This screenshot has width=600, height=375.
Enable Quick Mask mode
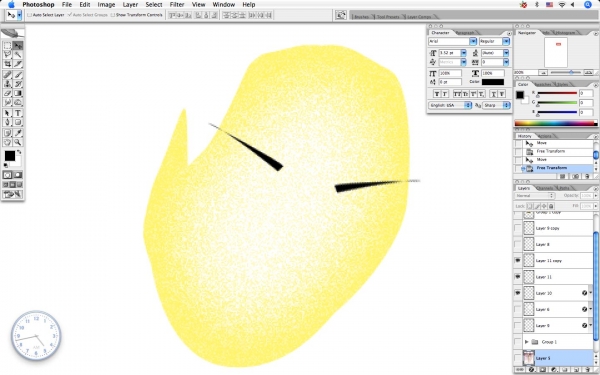18,175
